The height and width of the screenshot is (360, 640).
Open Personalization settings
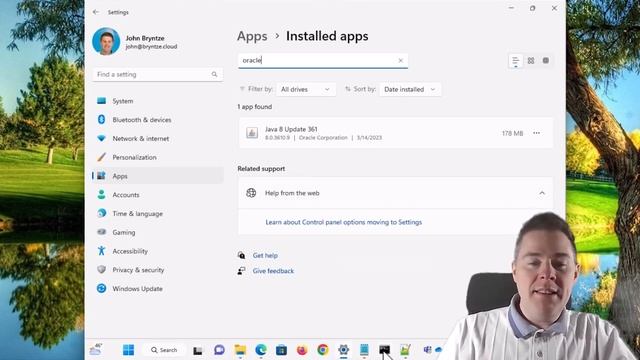pyautogui.click(x=158, y=157)
